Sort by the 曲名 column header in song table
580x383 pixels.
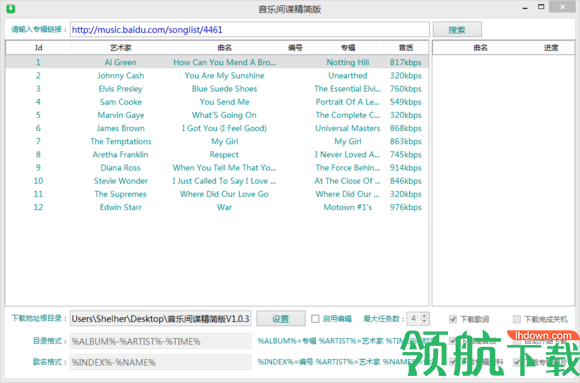pos(224,48)
